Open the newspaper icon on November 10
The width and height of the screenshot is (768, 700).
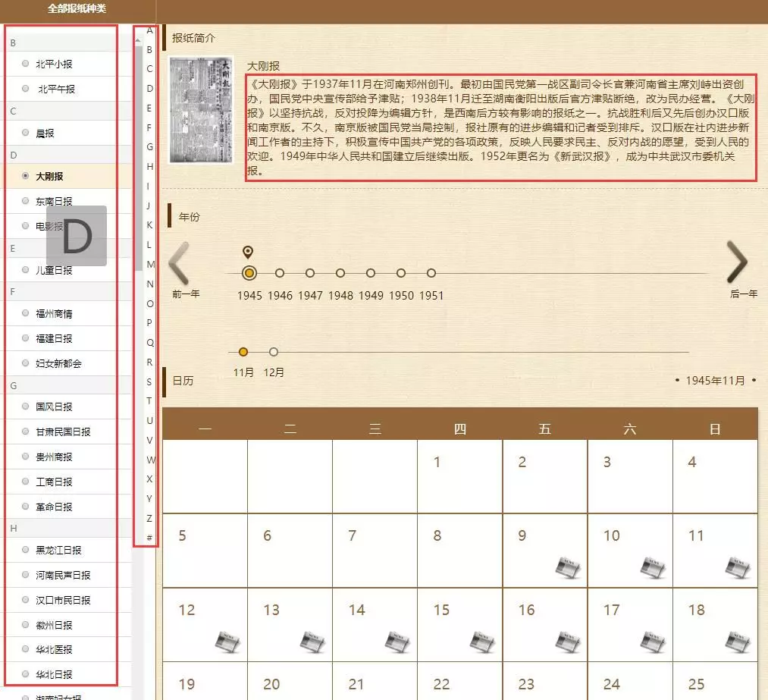pos(652,567)
